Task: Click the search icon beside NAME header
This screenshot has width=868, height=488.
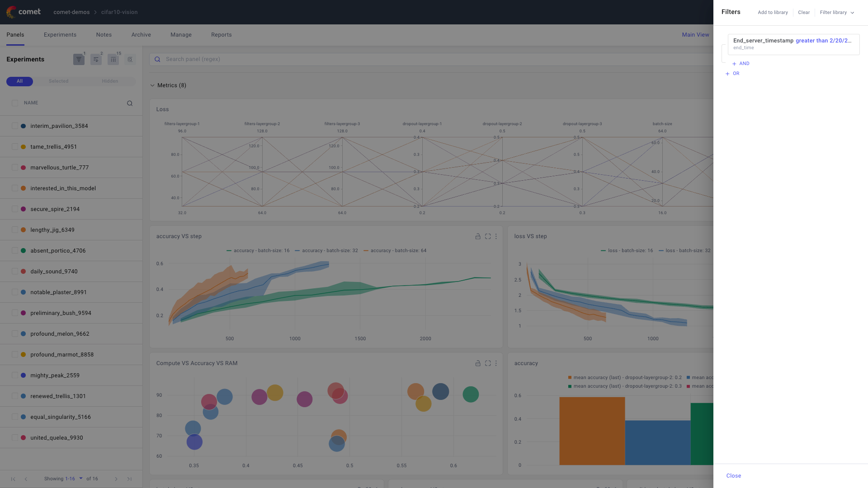Action: pos(130,103)
